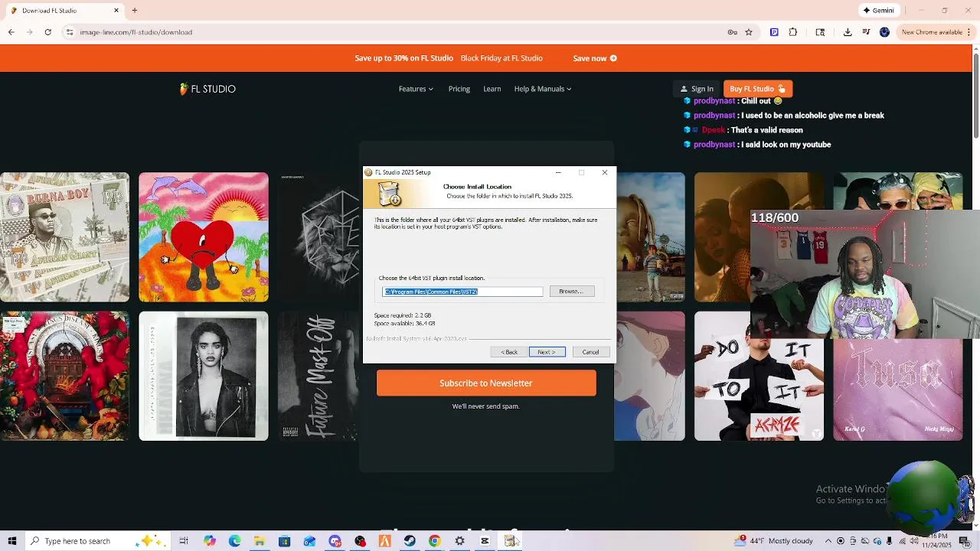Click Browse… for the VST plugin location

[571, 292]
